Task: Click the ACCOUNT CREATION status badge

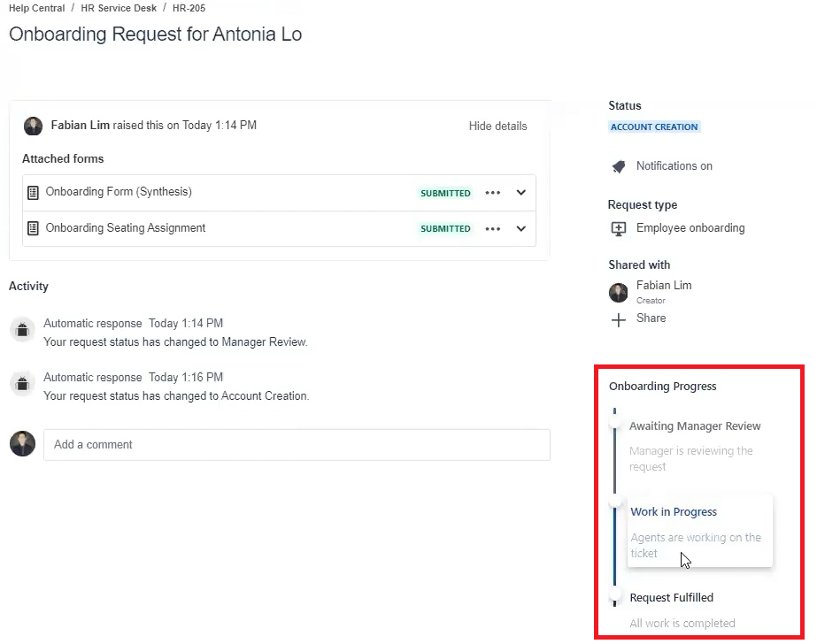Action: point(654,127)
